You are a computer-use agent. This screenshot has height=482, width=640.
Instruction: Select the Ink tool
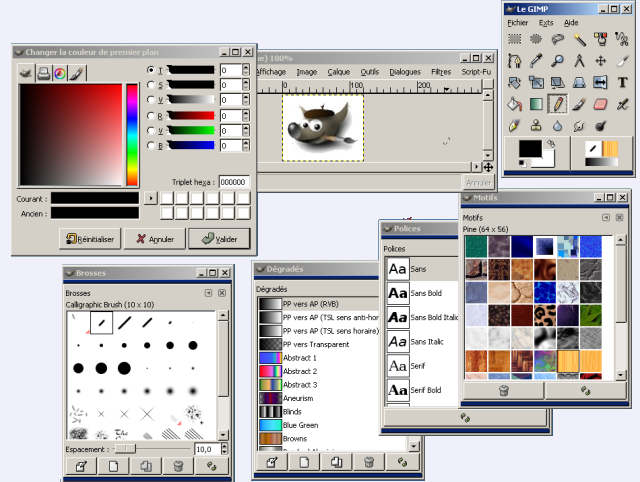pyautogui.click(x=515, y=126)
